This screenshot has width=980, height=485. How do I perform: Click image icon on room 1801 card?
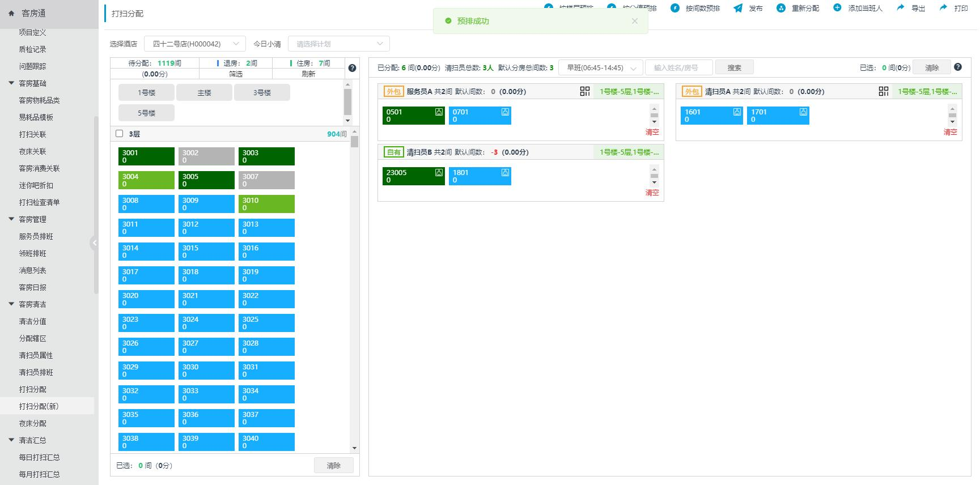(505, 173)
